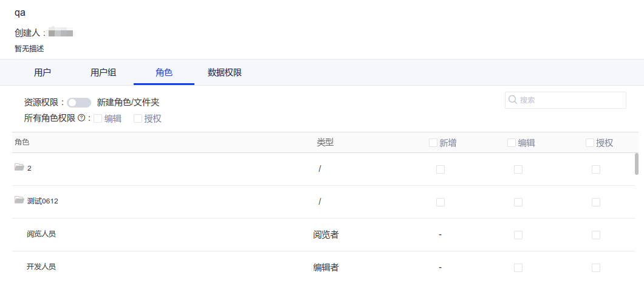Check the 编辑 box for all roles
This screenshot has width=644, height=283.
point(98,118)
